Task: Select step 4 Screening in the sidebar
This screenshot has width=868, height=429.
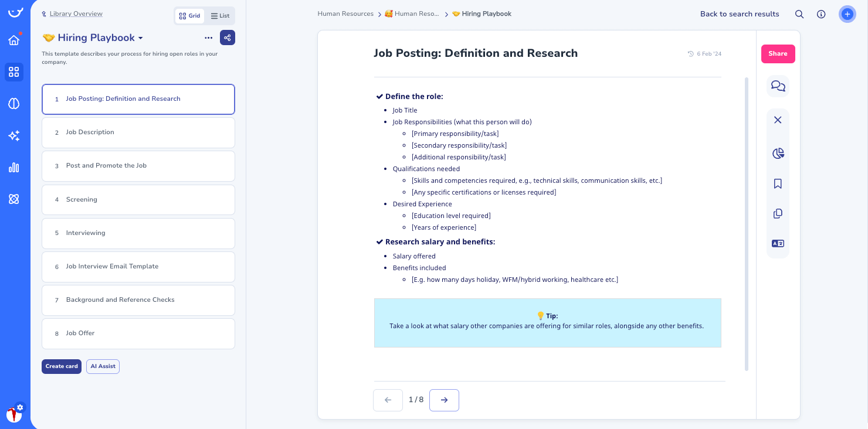Action: pyautogui.click(x=138, y=199)
